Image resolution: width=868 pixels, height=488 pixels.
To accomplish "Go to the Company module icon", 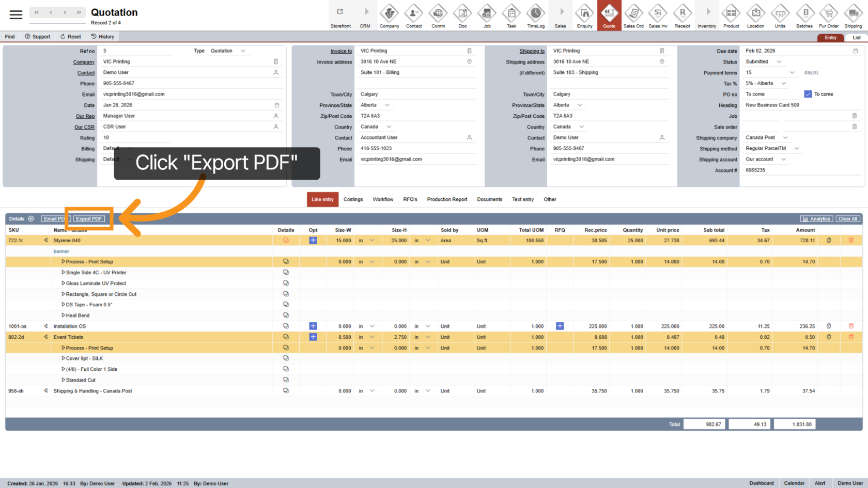I will pos(389,15).
